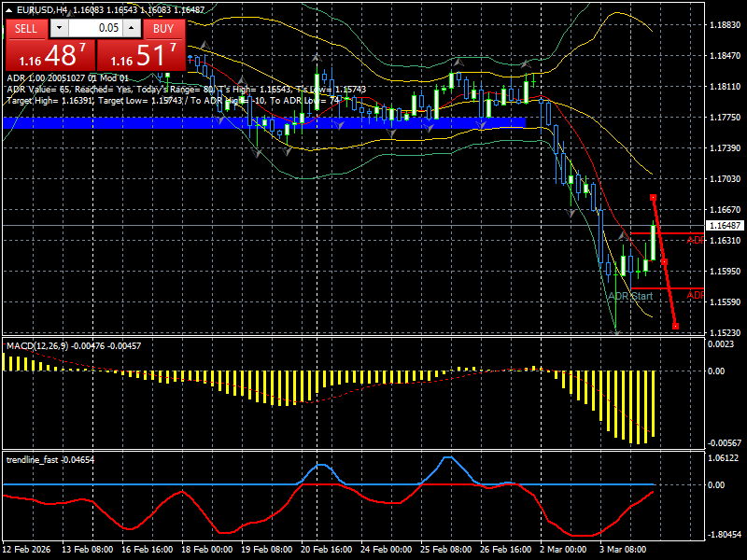This screenshot has width=747, height=560.
Task: Click the -0.00567 MACD scale value
Action: [725, 442]
